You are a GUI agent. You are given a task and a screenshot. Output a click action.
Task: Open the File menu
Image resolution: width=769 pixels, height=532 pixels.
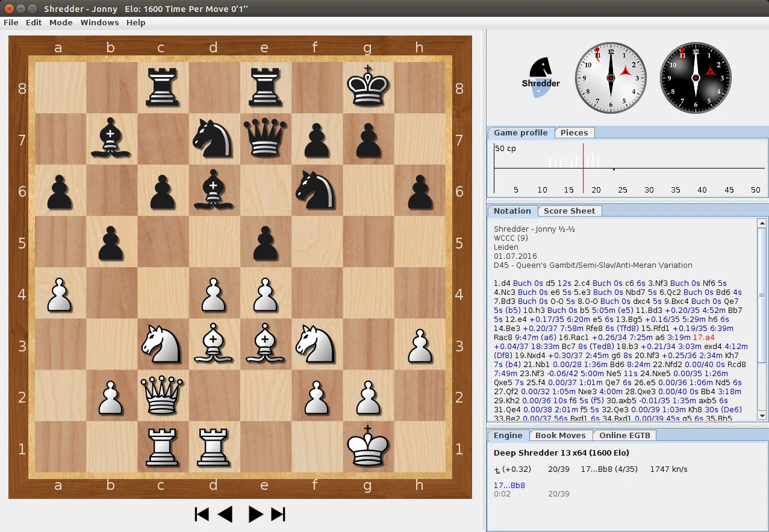coord(11,22)
